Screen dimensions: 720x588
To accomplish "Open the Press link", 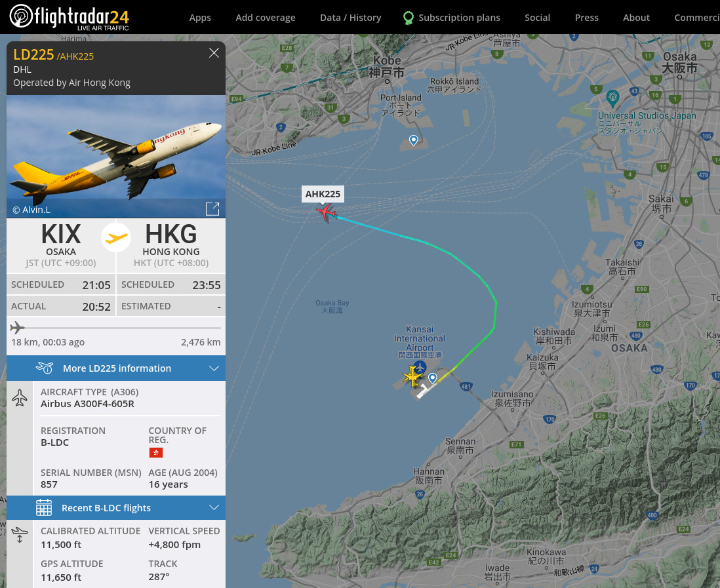I will tap(586, 18).
